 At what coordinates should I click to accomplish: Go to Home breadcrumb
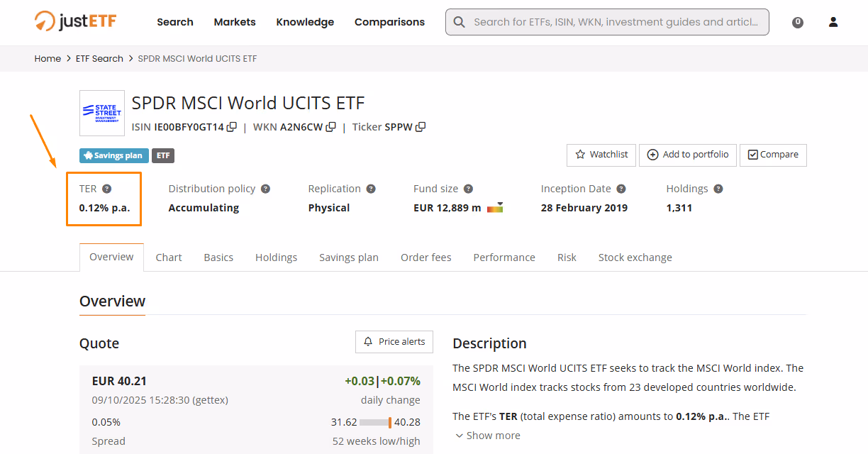pos(48,58)
